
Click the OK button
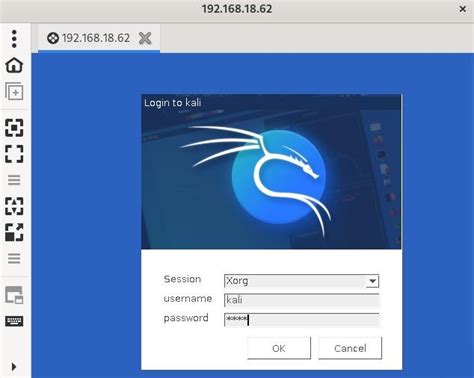(x=279, y=348)
